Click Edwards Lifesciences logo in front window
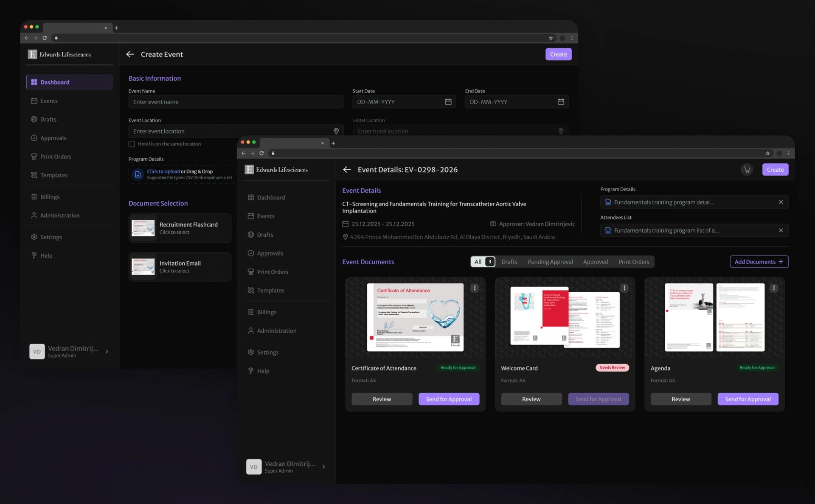This screenshot has height=504, width=815. pos(276,170)
